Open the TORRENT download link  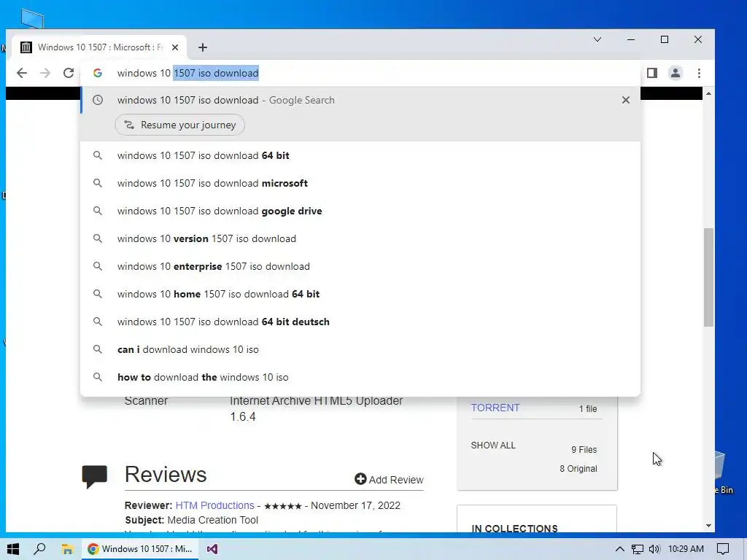(495, 408)
